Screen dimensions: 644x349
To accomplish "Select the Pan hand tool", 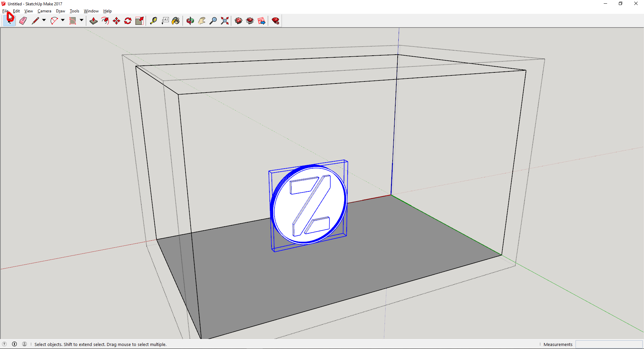I will (x=202, y=21).
